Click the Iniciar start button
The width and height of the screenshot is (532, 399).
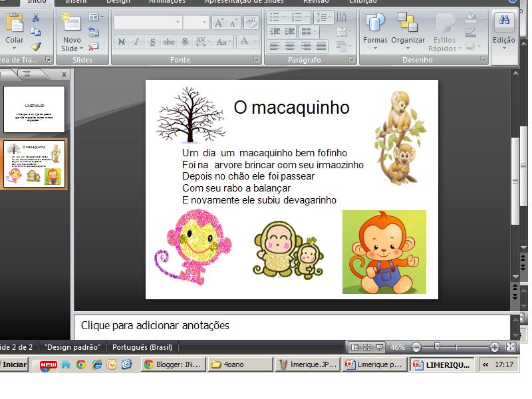click(x=13, y=364)
